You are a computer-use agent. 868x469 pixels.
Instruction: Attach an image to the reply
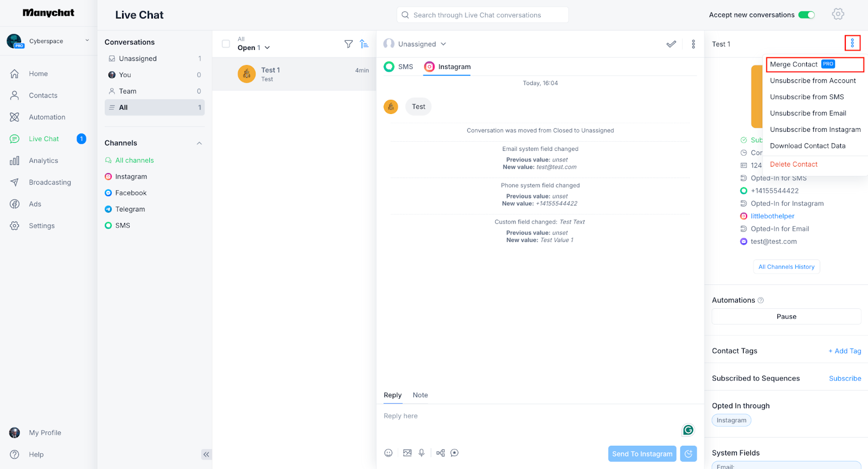(407, 453)
